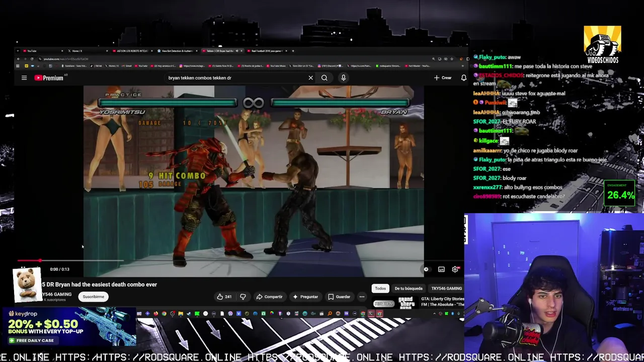
Task: Open the YouTube guide hamburger menu
Action: coord(24,78)
